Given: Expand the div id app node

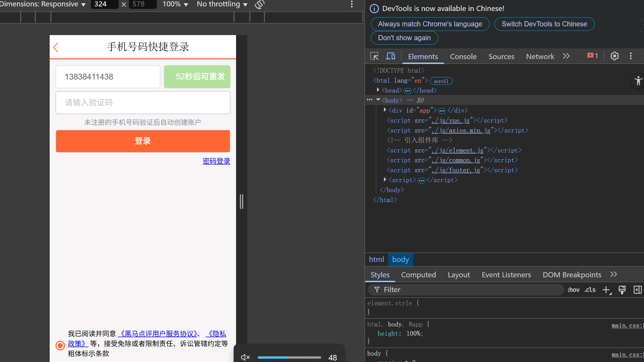Looking at the screenshot, I should click(385, 110).
